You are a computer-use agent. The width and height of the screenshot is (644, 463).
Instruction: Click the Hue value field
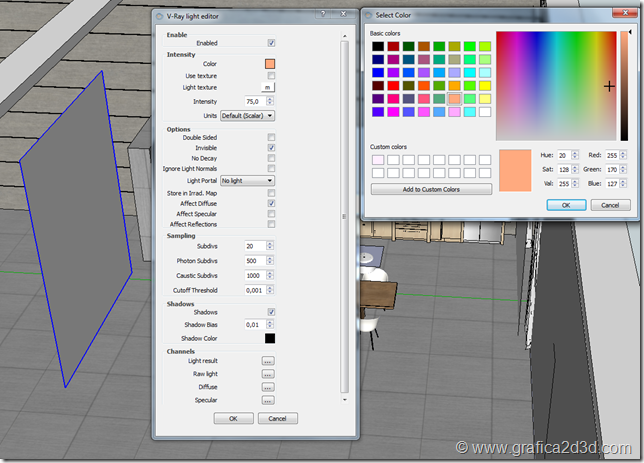click(563, 155)
